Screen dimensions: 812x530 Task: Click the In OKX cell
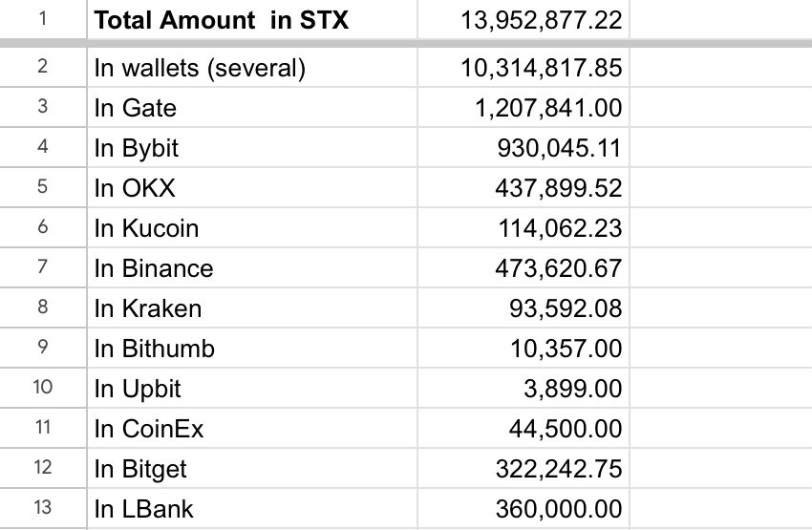pyautogui.click(x=135, y=188)
